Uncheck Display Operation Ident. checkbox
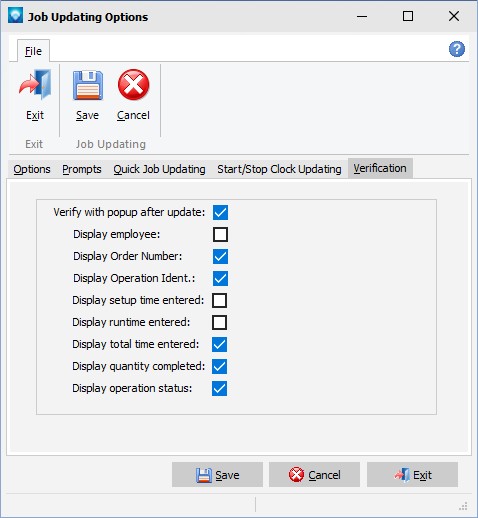 pyautogui.click(x=220, y=278)
